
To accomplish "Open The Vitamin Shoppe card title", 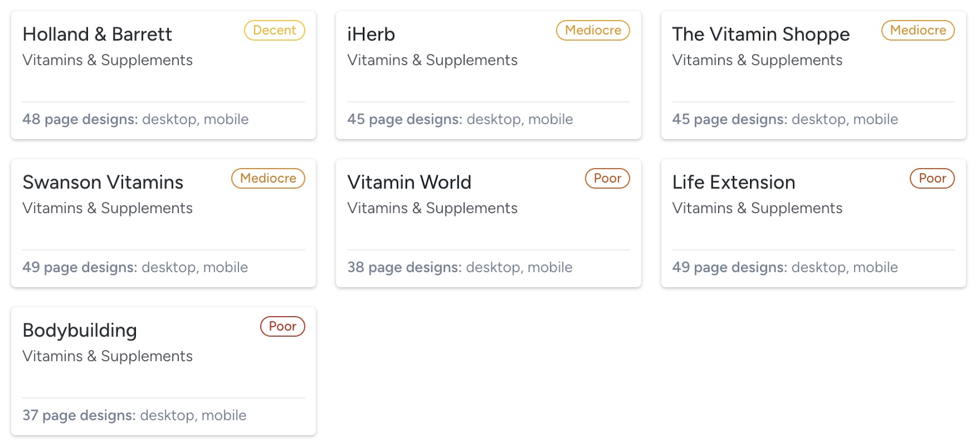I will tap(761, 35).
